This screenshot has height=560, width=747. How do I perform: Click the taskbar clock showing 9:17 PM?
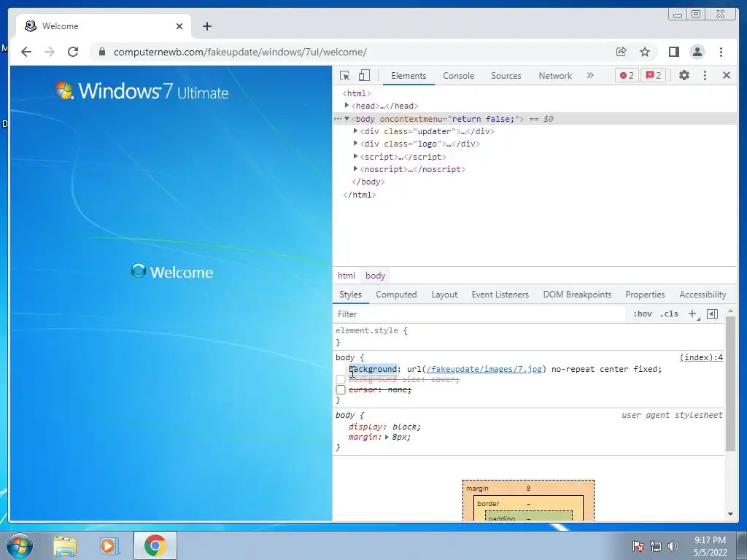(710, 546)
